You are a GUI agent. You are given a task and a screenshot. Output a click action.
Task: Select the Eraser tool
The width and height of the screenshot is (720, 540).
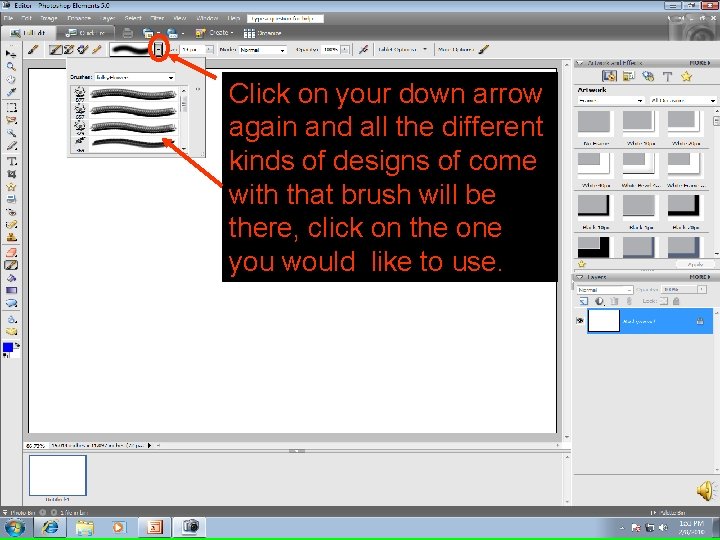11,253
